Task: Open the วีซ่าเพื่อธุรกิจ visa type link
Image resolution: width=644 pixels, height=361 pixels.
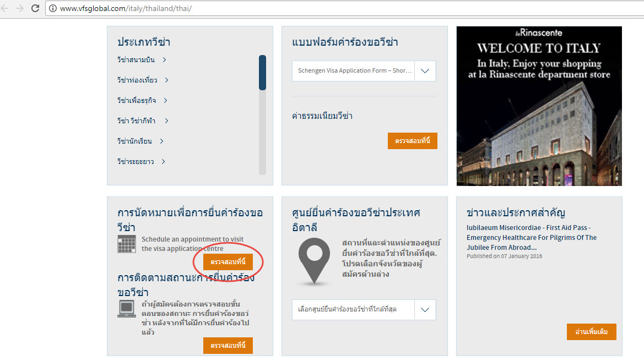Action: [x=142, y=101]
